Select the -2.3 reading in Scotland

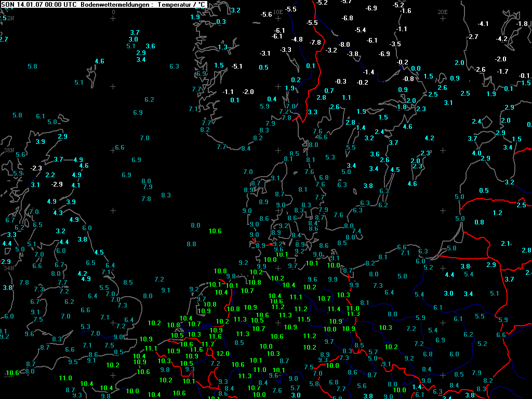(36, 168)
